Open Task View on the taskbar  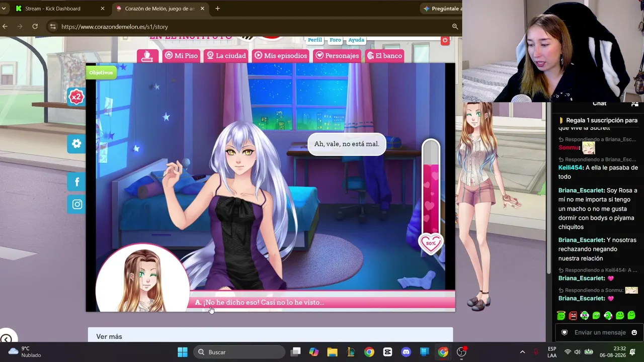295,352
